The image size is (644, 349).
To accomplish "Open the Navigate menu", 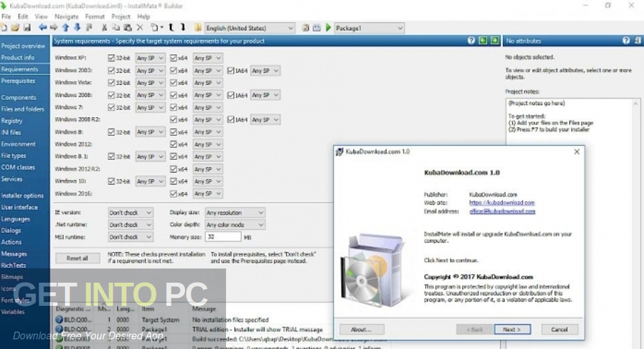I will point(66,17).
